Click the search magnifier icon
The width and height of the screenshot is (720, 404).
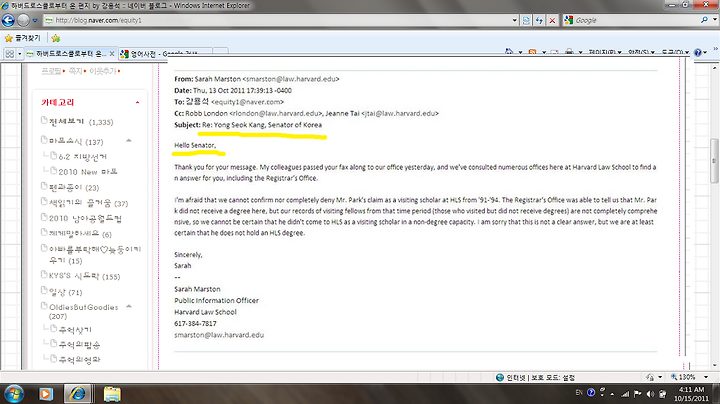click(704, 20)
